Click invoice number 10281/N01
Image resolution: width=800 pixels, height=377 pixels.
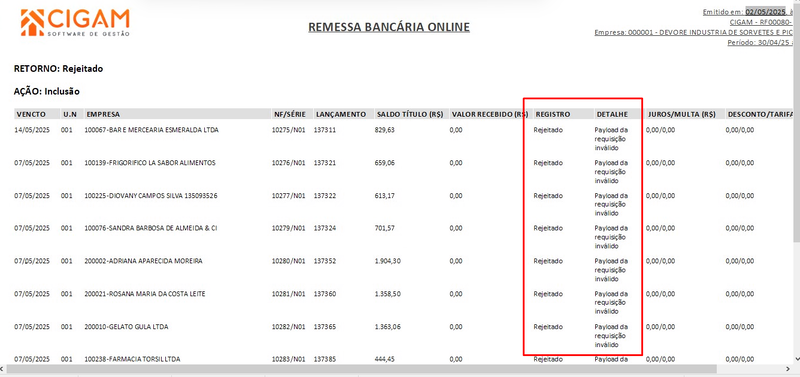288,294
